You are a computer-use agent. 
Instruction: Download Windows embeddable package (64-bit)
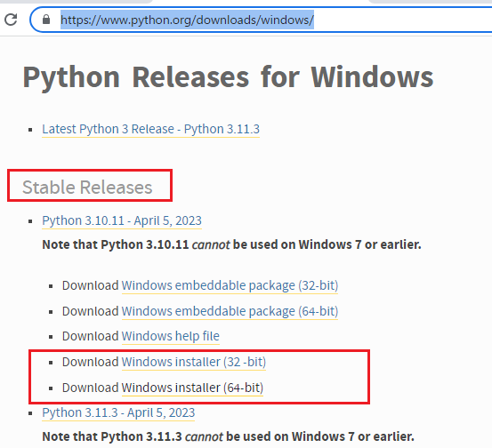click(x=230, y=311)
